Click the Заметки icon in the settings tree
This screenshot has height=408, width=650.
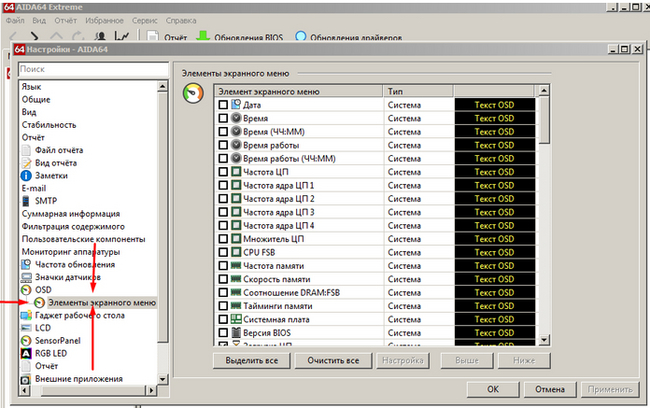[x=27, y=175]
